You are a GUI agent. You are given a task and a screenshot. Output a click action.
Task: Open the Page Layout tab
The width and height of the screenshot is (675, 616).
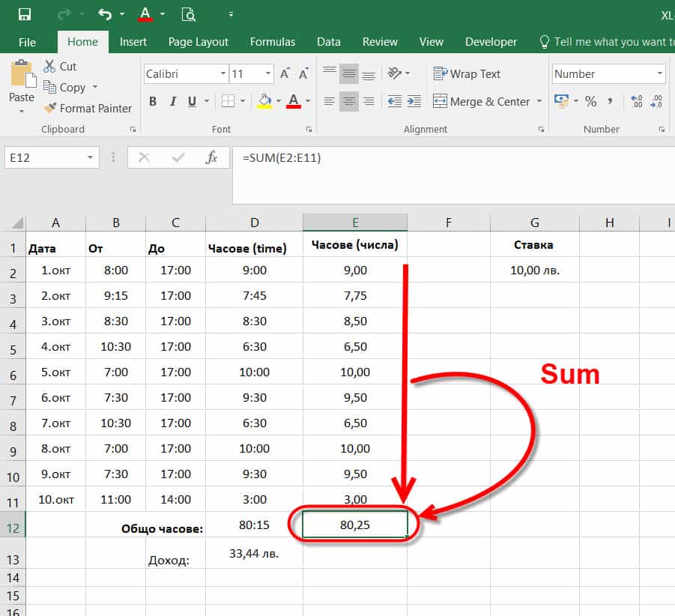tap(198, 42)
